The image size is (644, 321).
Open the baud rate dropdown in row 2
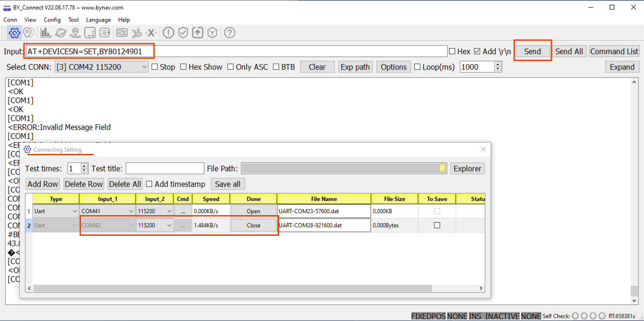pos(155,225)
